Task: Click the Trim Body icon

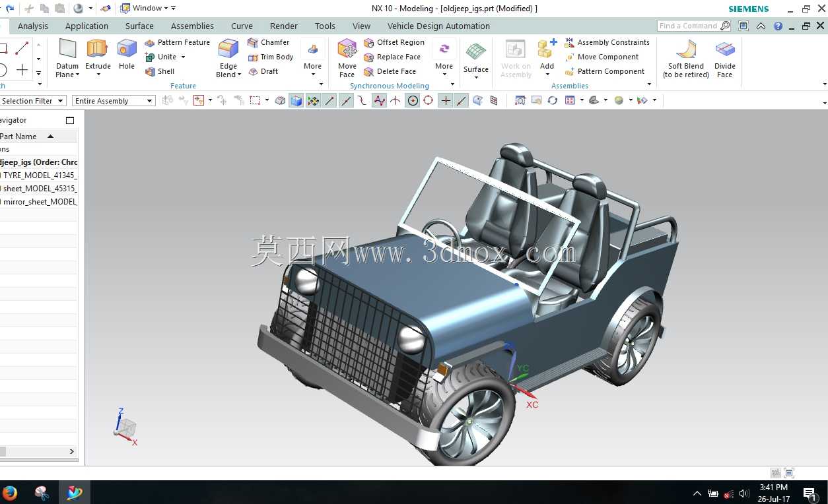Action: pyautogui.click(x=253, y=57)
